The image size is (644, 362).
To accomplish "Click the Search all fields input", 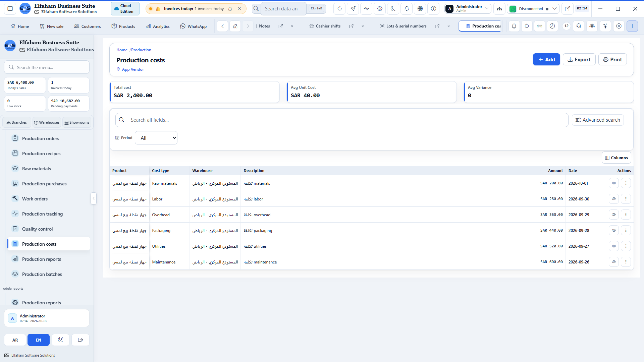I will [341, 120].
